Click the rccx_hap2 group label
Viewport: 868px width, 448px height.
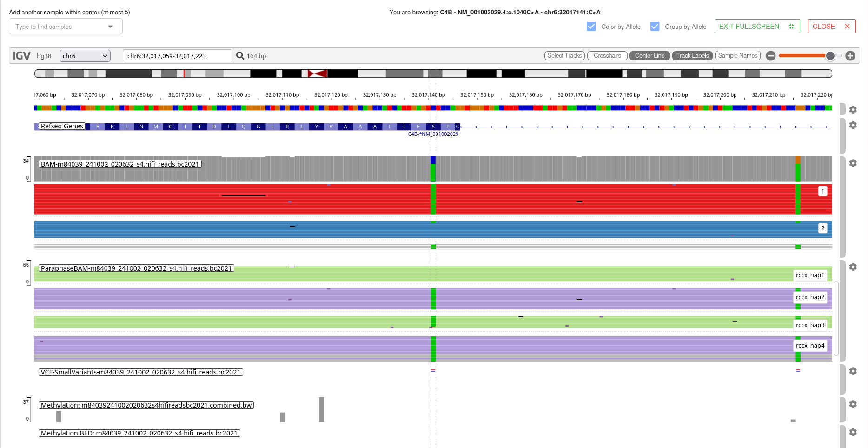(x=810, y=297)
